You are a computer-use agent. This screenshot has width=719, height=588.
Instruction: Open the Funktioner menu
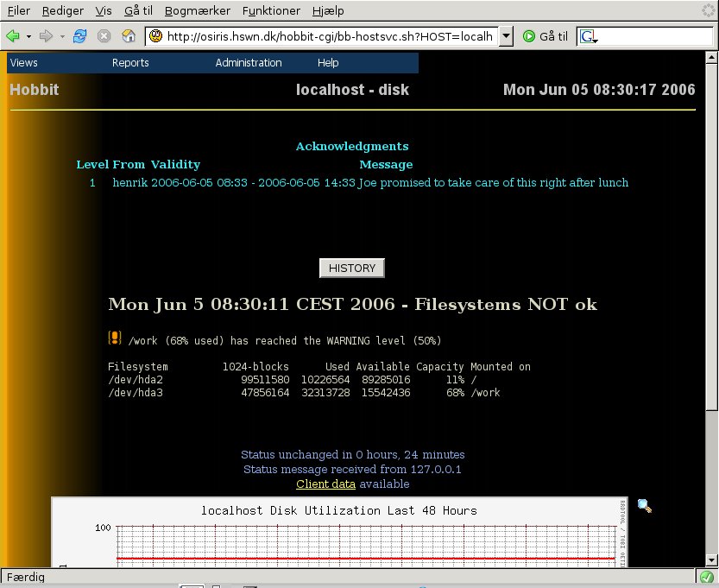(x=272, y=11)
